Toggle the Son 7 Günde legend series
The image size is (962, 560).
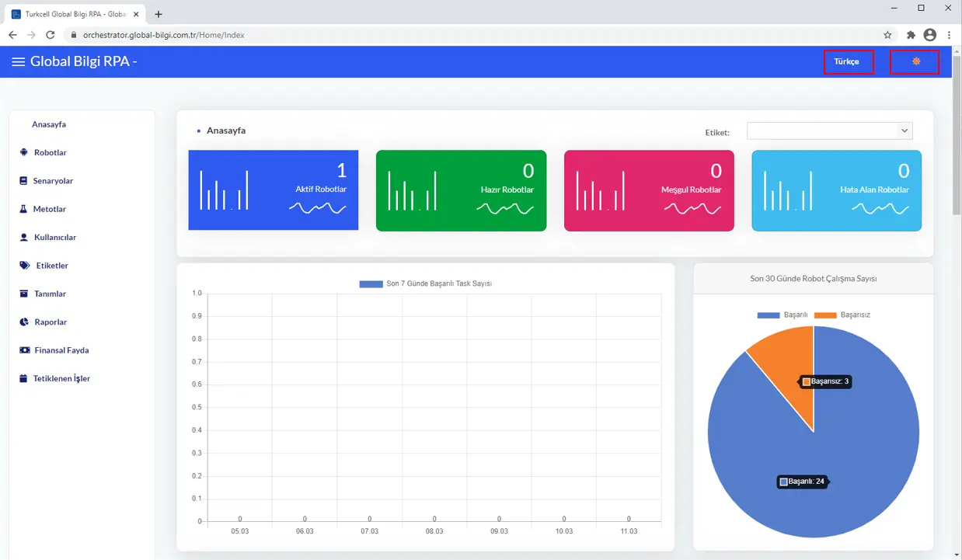pos(425,284)
